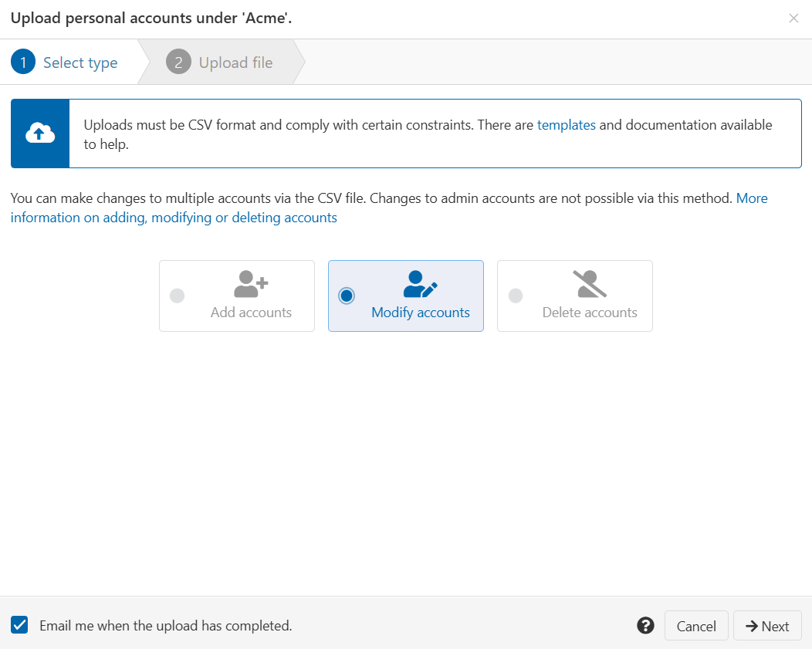Viewport: 812px width, 649px height.
Task: Uncheck Email me when the upload has completed
Action: click(19, 625)
